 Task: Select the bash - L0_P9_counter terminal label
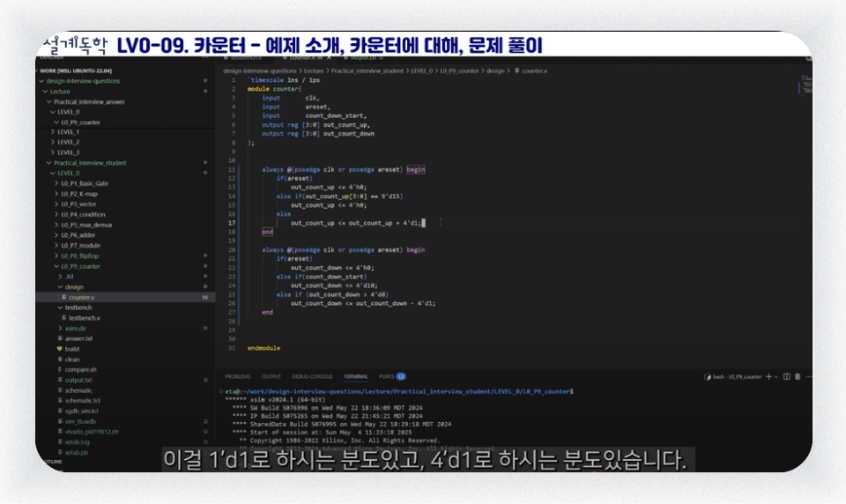point(737,376)
